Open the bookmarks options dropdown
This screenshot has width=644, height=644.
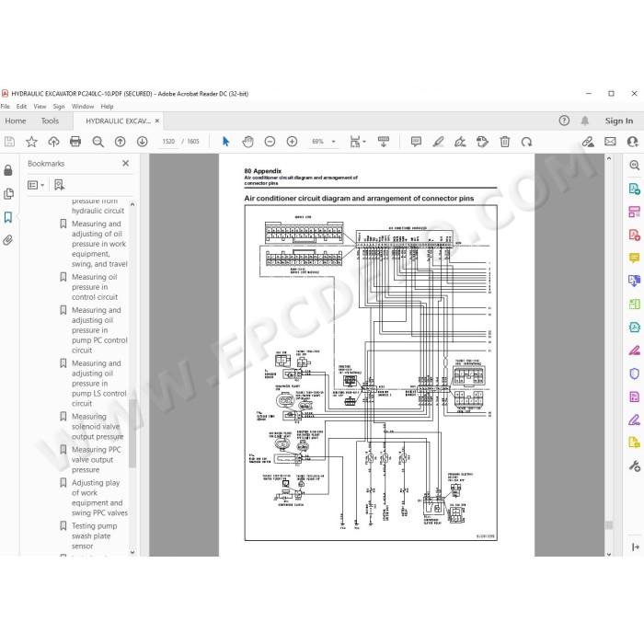point(36,185)
